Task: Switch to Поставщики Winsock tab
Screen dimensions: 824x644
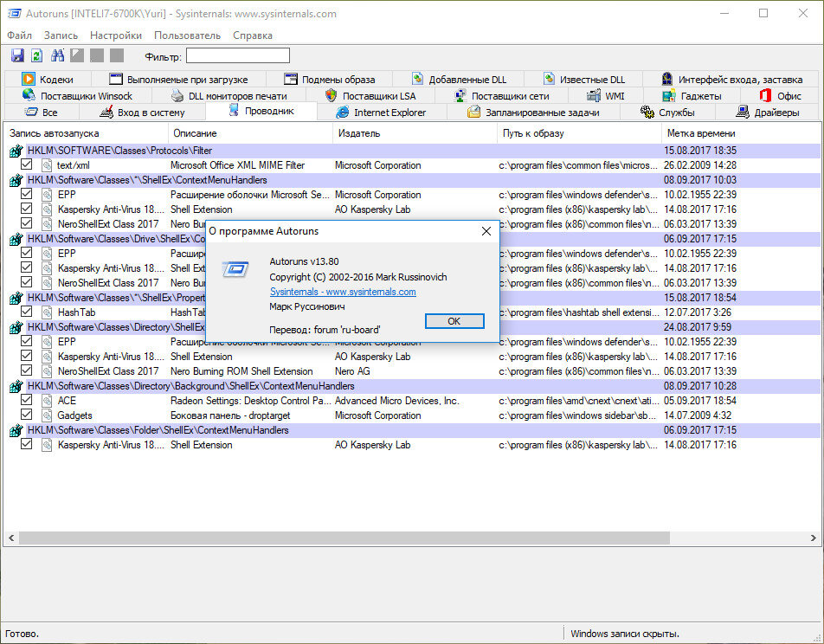Action: point(78,96)
